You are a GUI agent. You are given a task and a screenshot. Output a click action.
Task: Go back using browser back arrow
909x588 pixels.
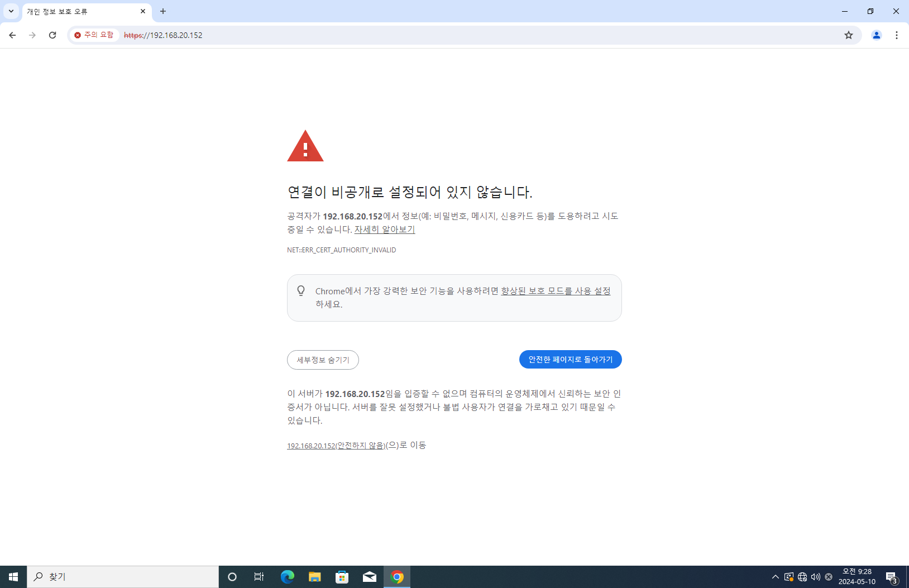[x=12, y=35]
